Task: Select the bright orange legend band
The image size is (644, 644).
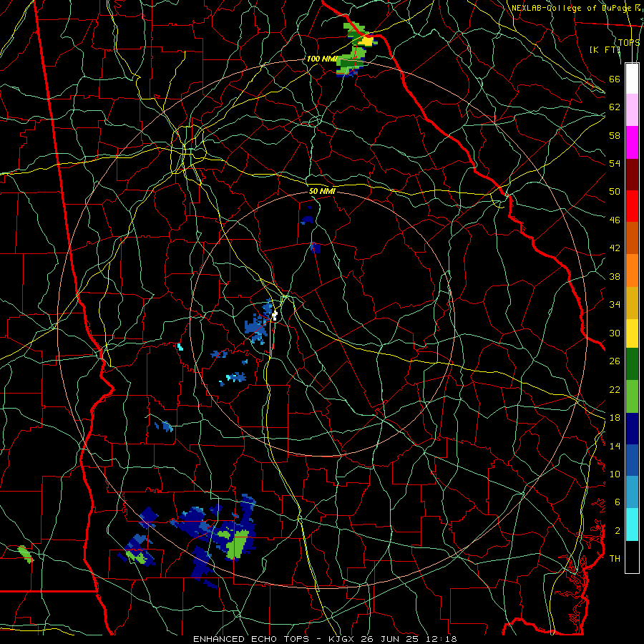Action: [632, 270]
